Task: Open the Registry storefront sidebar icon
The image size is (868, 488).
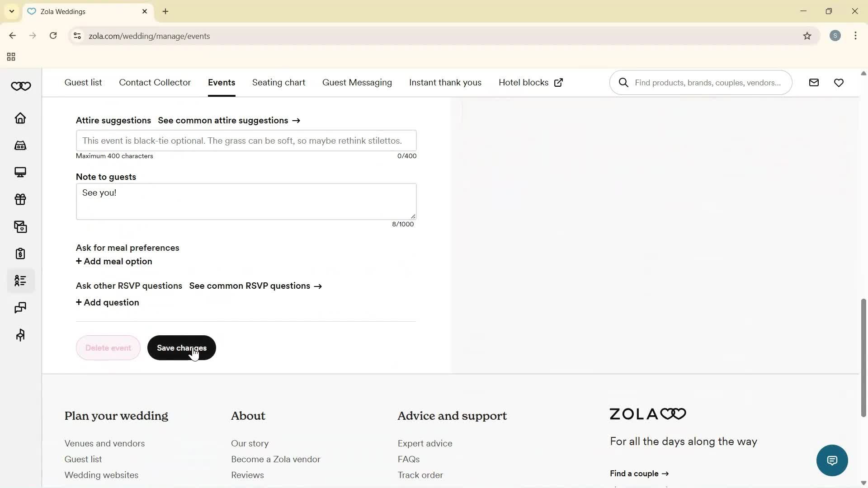Action: tap(20, 145)
